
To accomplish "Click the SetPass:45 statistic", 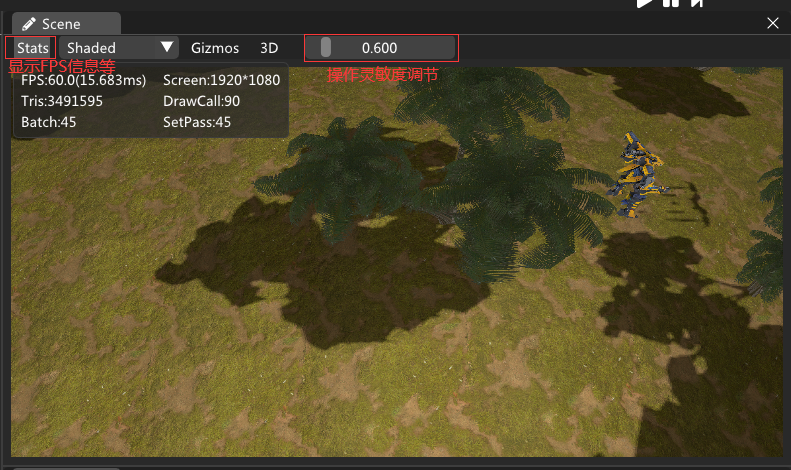I will pyautogui.click(x=197, y=122).
